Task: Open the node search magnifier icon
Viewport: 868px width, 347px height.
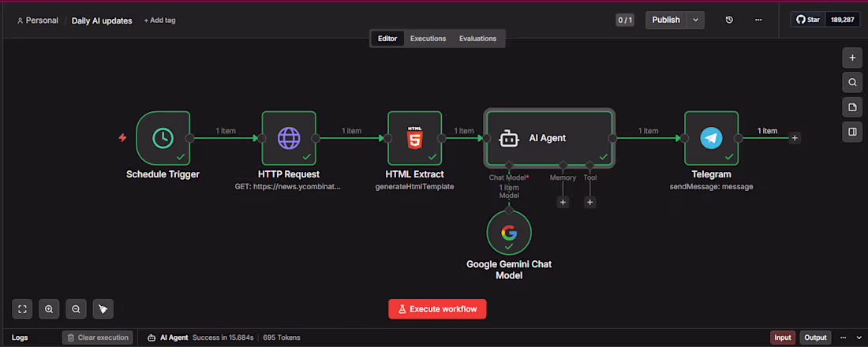Action: coord(852,83)
